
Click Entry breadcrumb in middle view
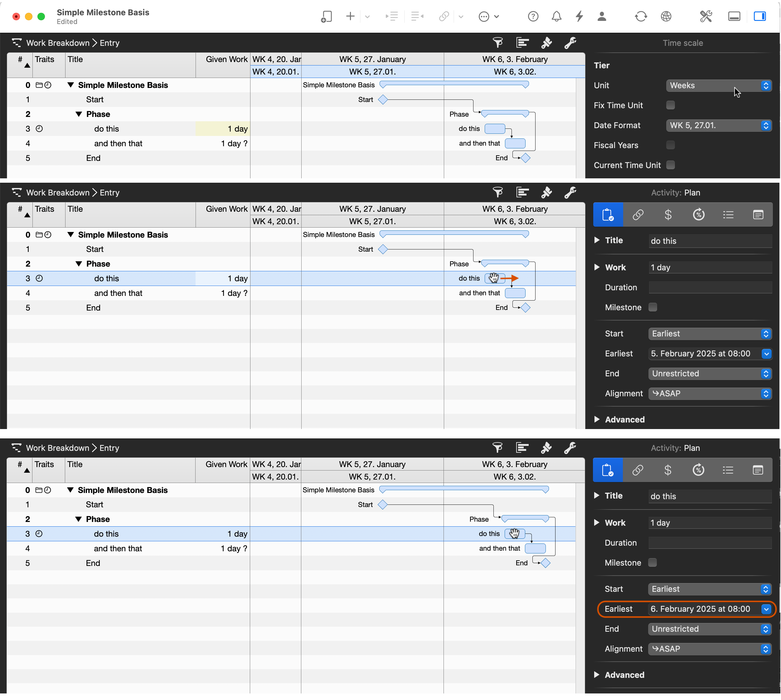click(x=110, y=192)
